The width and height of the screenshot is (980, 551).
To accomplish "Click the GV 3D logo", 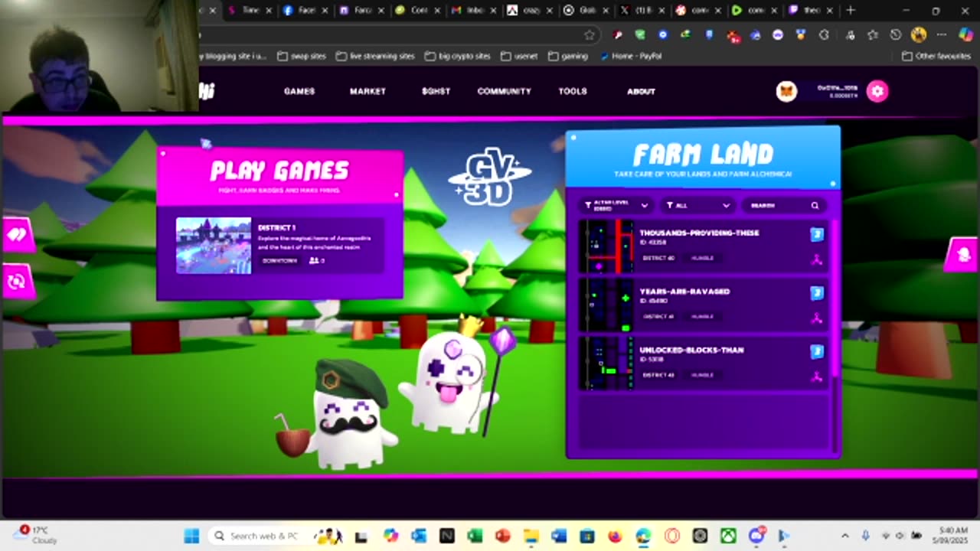I will click(489, 179).
